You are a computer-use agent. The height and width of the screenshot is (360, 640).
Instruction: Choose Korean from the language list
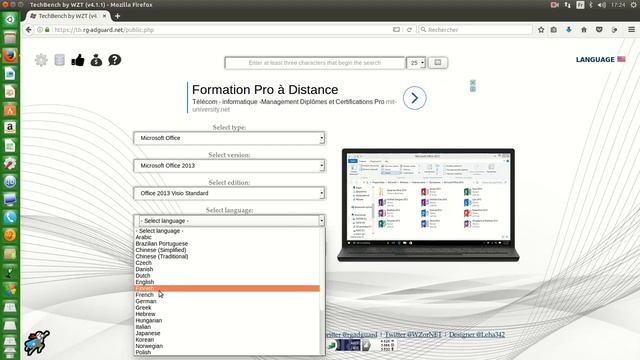(227, 340)
